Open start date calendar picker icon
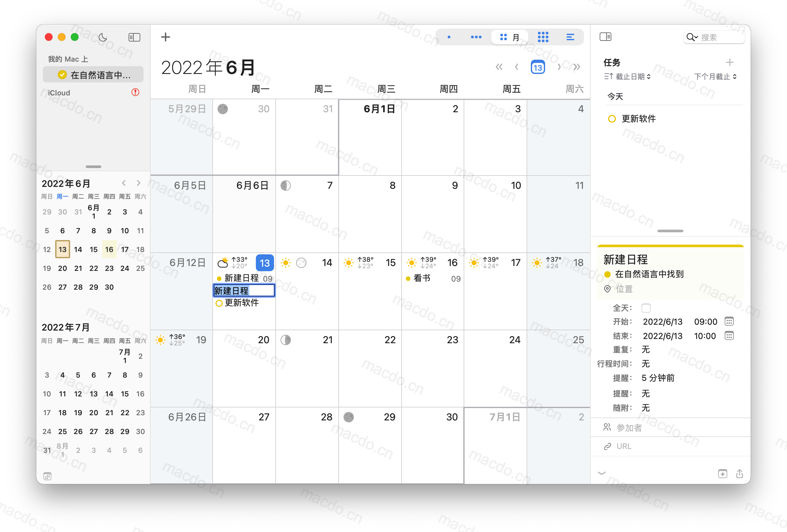The width and height of the screenshot is (787, 532). (729, 321)
